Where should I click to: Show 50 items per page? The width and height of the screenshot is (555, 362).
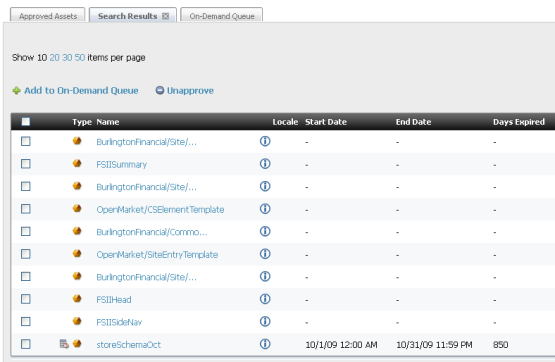click(80, 58)
